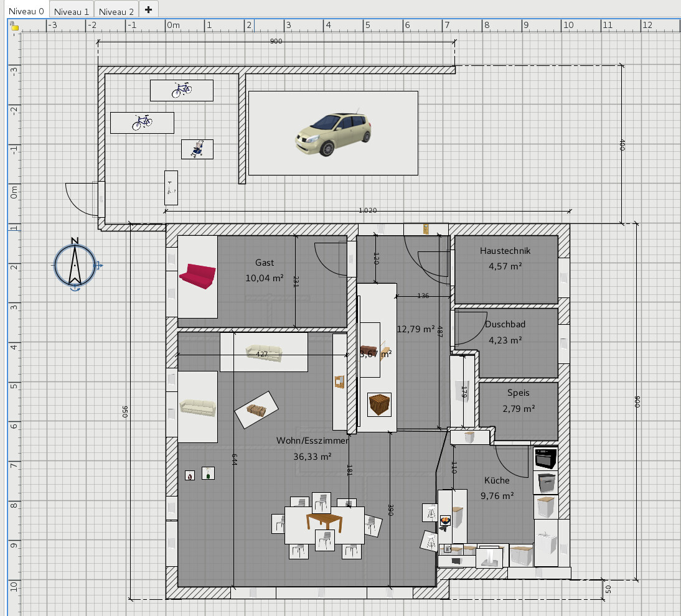Add a new level with plus tab
The width and height of the screenshot is (681, 616).
[x=148, y=9]
